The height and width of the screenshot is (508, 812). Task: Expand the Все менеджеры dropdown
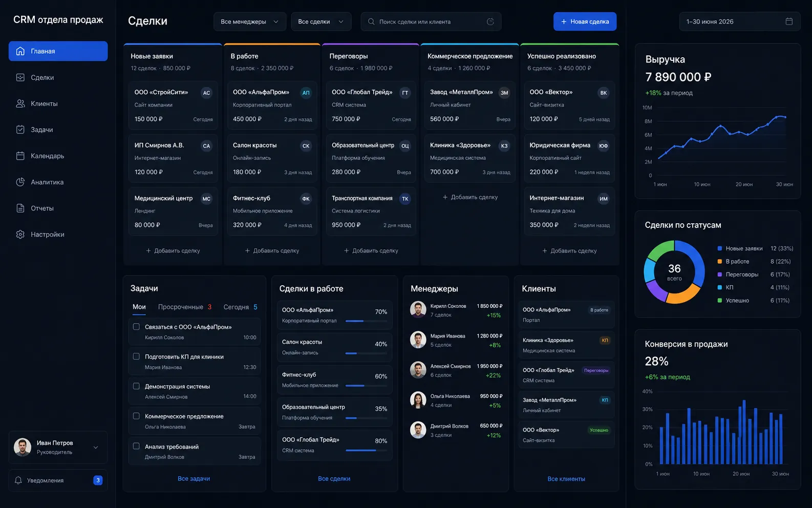250,22
